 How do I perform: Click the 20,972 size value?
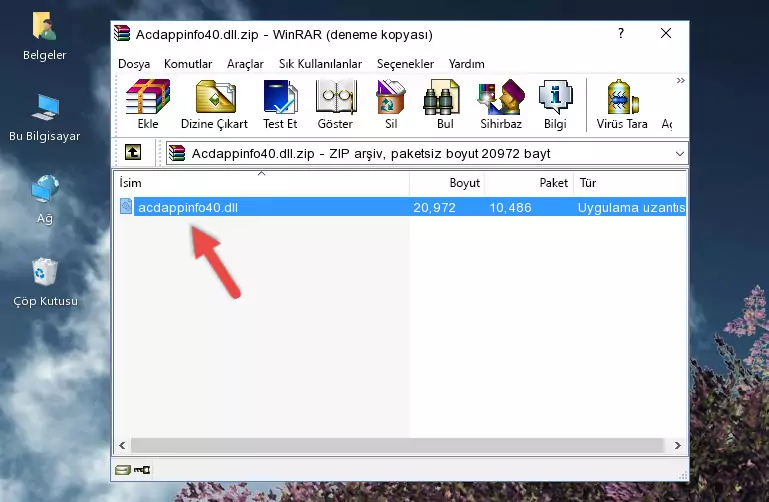tap(434, 207)
